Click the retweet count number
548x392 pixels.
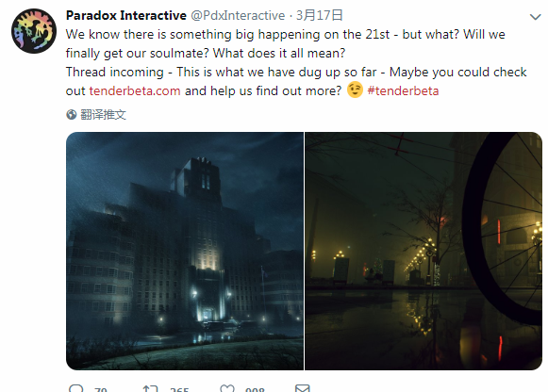pyautogui.click(x=179, y=389)
